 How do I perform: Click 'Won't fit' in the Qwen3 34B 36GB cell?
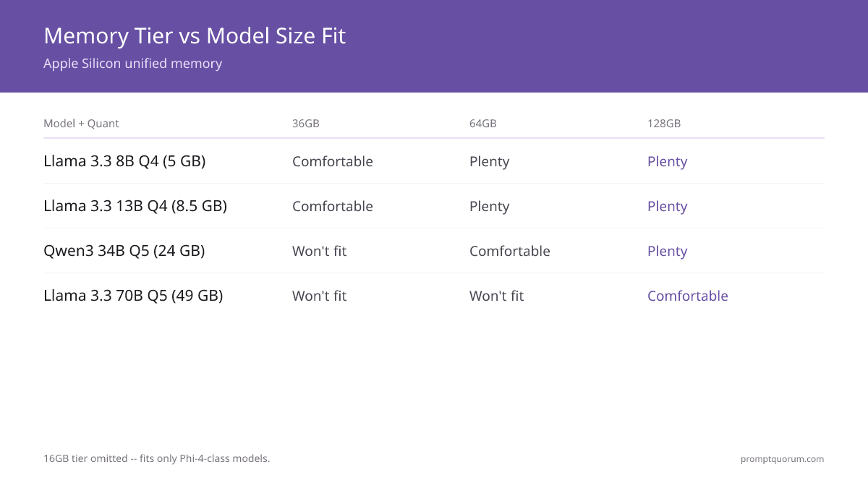pos(319,251)
